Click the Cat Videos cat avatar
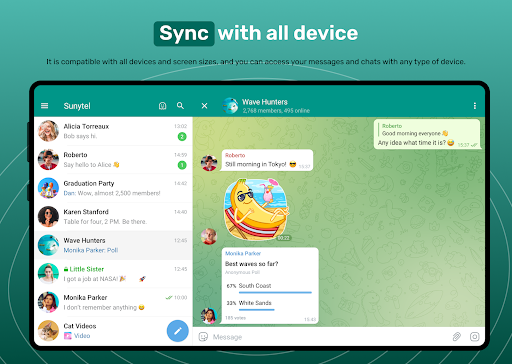 (x=48, y=331)
